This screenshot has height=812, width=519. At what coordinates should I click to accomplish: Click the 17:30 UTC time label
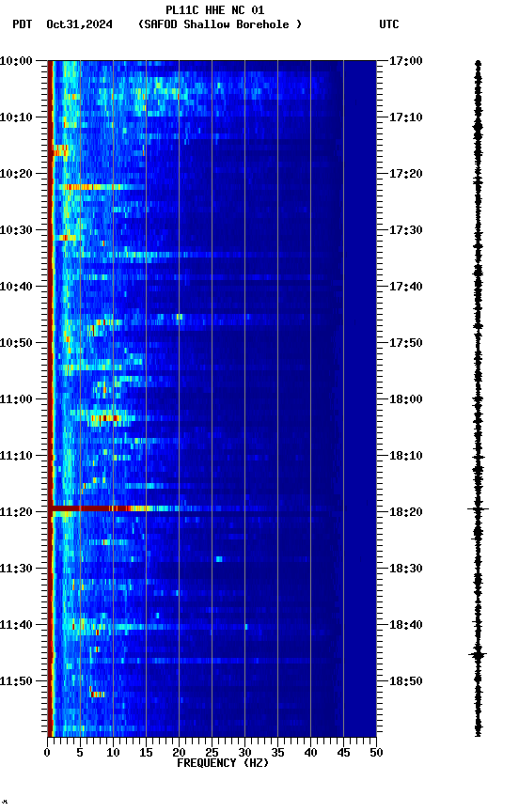[406, 230]
